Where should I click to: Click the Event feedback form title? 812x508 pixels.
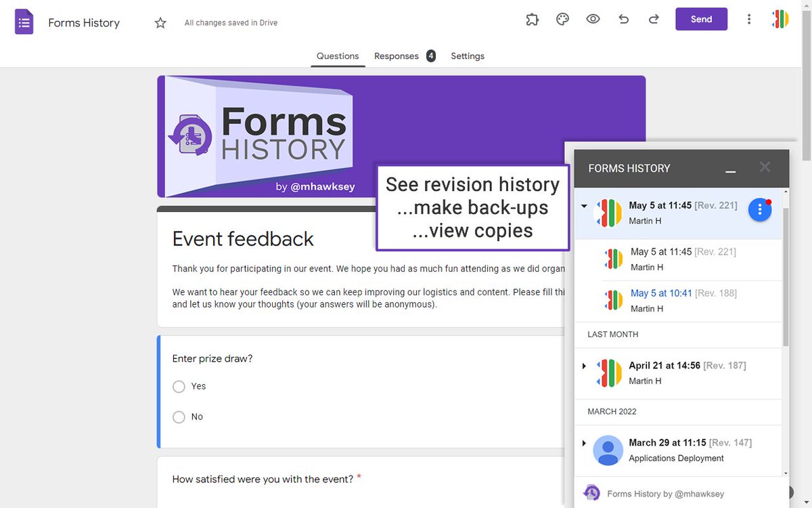[243, 239]
